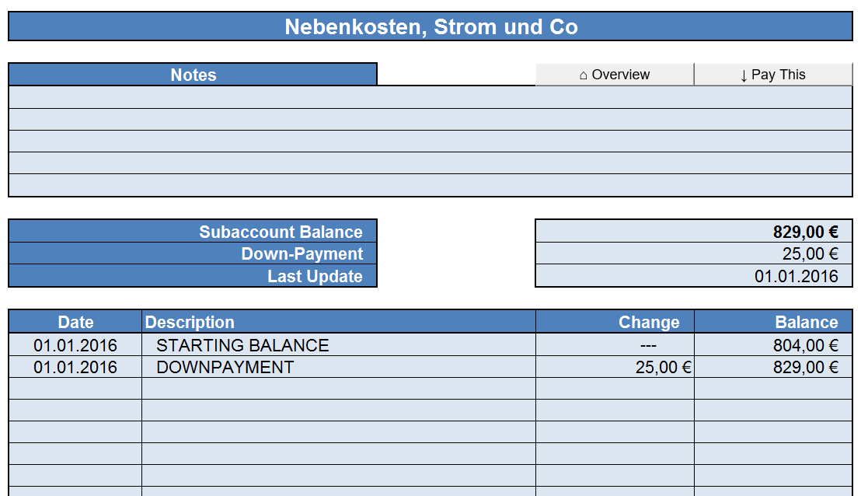
Task: Click the Date column header
Action: 75,322
